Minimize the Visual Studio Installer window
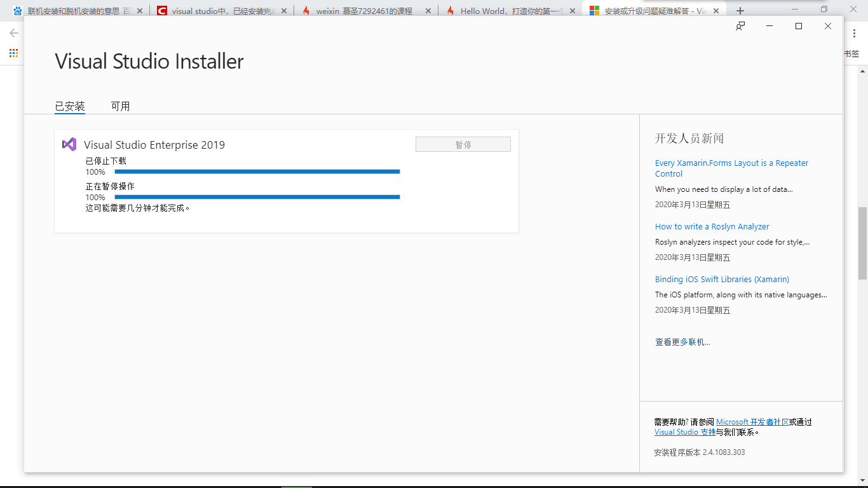Image resolution: width=868 pixels, height=488 pixels. (770, 26)
